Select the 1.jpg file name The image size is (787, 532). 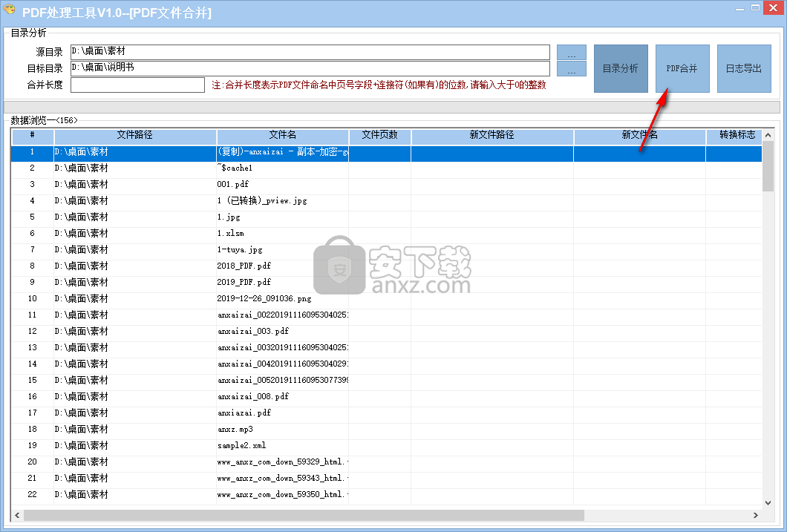tap(229, 217)
